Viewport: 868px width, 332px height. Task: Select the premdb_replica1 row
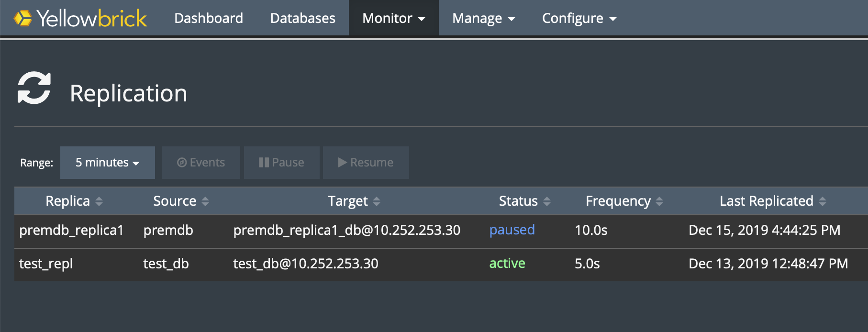71,231
